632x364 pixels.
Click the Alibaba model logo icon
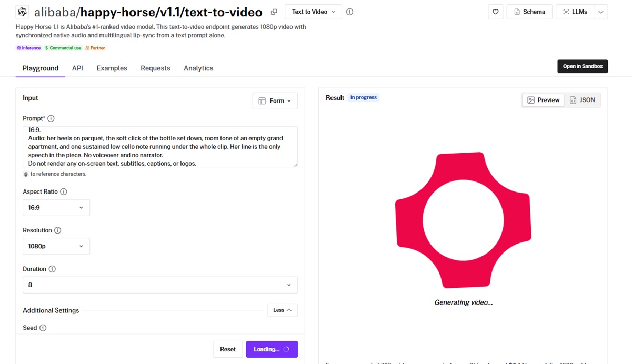(22, 12)
